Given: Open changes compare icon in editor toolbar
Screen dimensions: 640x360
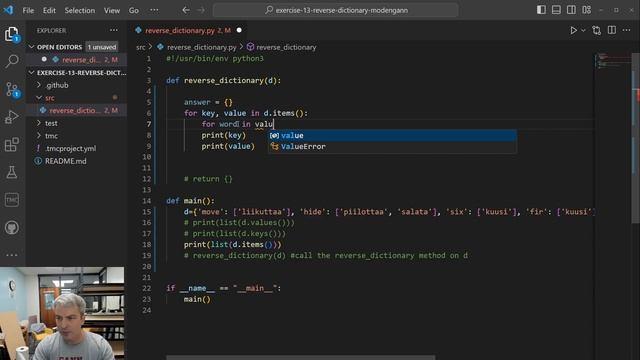Looking at the screenshot, I should [597, 30].
